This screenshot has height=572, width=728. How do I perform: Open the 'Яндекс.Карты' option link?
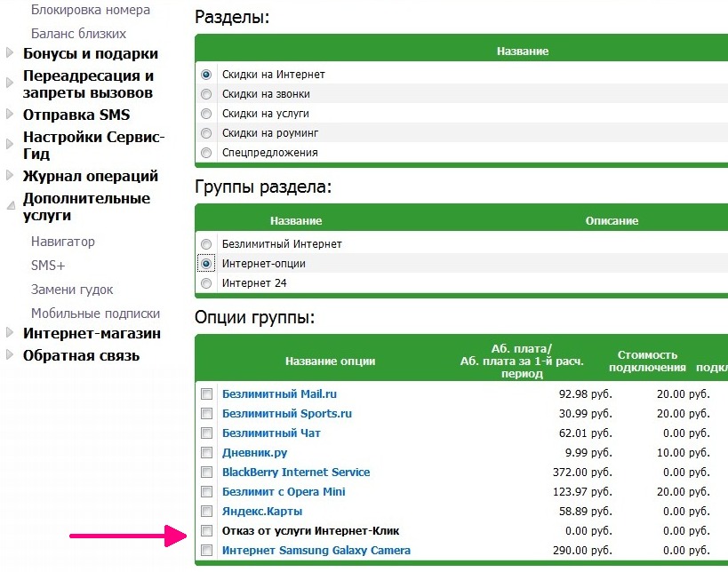point(262,512)
